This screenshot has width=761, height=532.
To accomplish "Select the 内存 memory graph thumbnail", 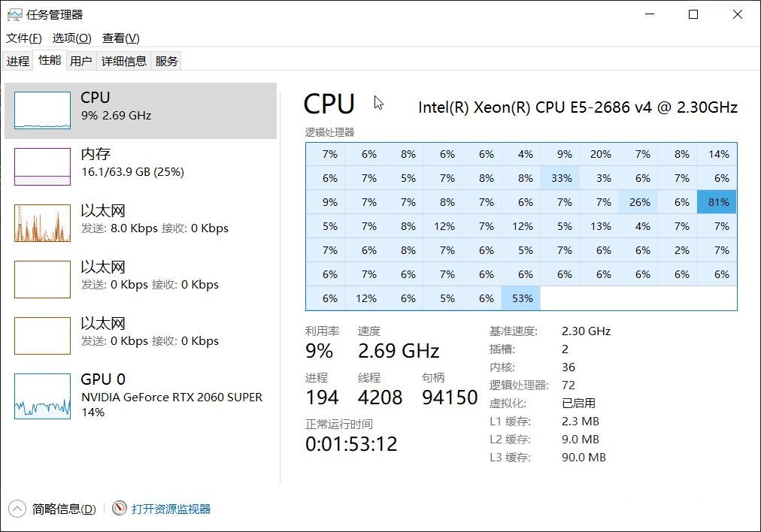I will [42, 166].
